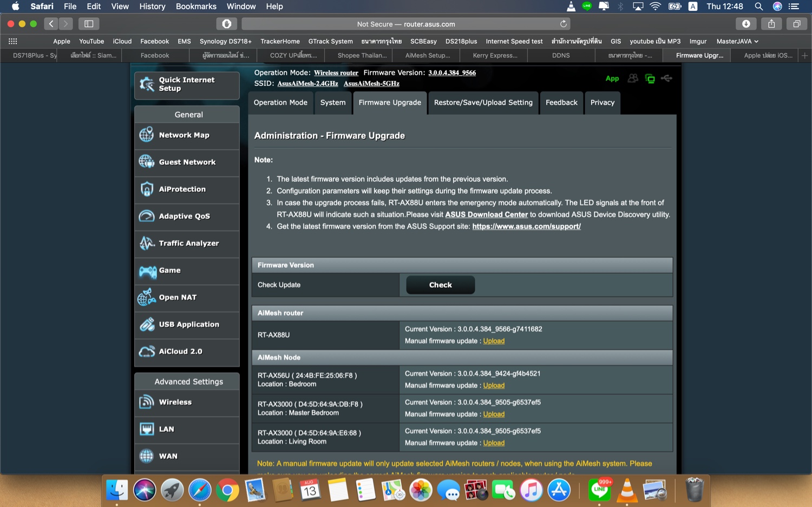This screenshot has height=507, width=812.
Task: Click the Safari address bar
Action: (x=405, y=24)
